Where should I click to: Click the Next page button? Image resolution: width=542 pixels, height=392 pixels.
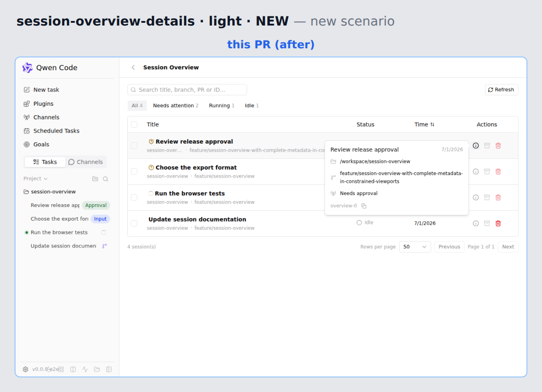point(508,247)
